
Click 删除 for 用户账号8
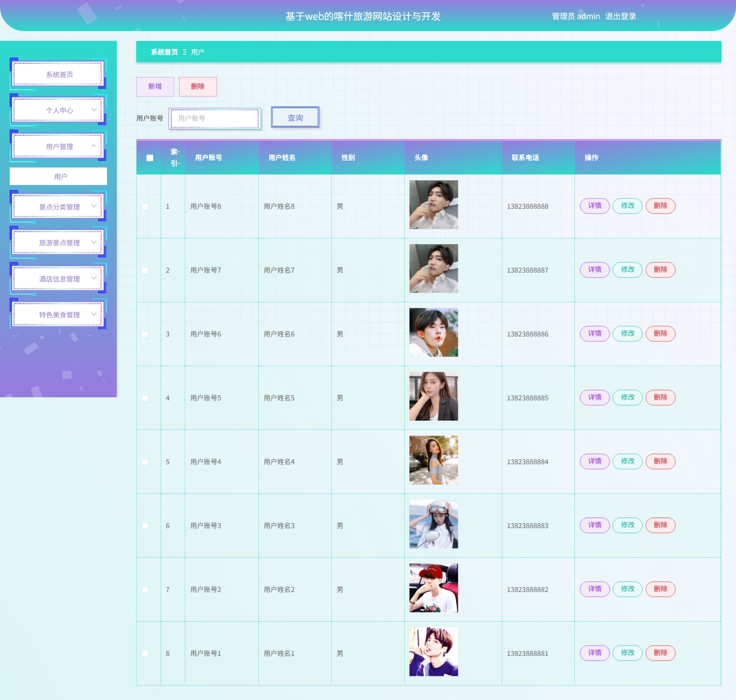coord(660,206)
